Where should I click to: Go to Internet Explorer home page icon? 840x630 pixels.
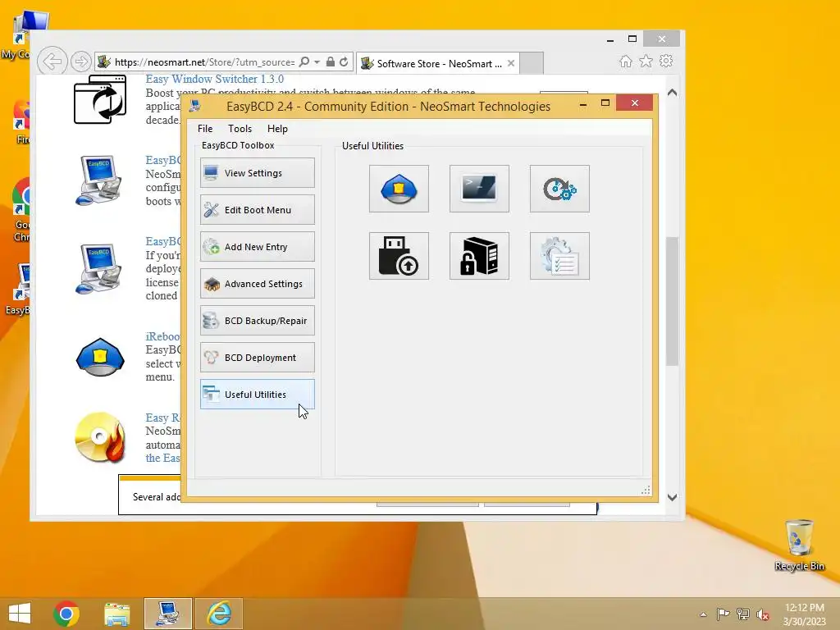point(626,61)
